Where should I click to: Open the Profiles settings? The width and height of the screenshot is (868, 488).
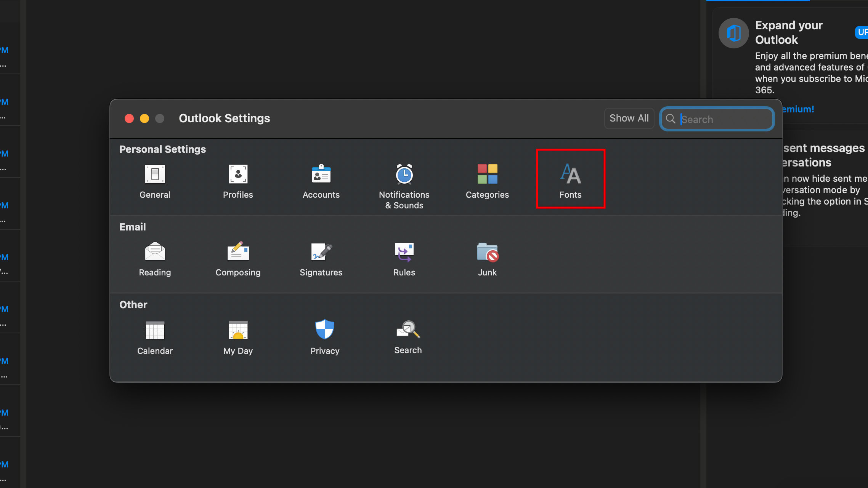(x=238, y=181)
